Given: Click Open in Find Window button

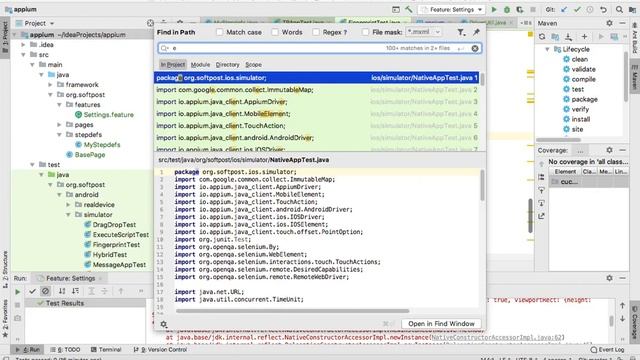Looking at the screenshot, I should point(441,324).
